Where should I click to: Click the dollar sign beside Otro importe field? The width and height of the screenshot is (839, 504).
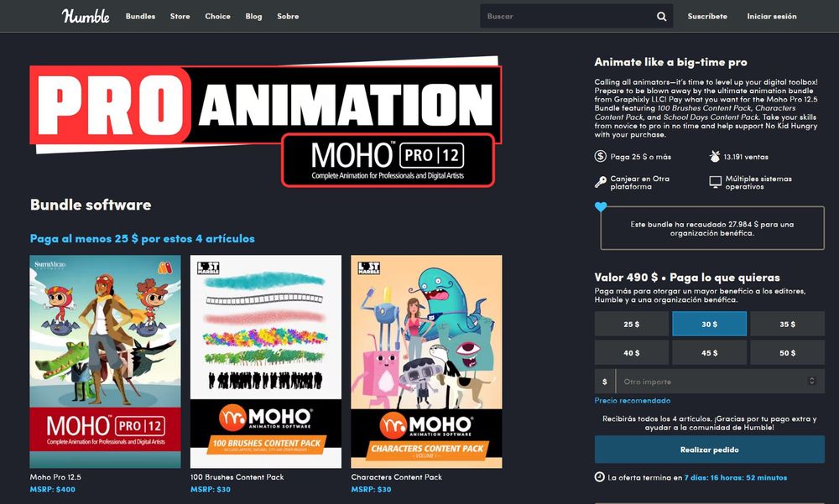click(x=605, y=382)
